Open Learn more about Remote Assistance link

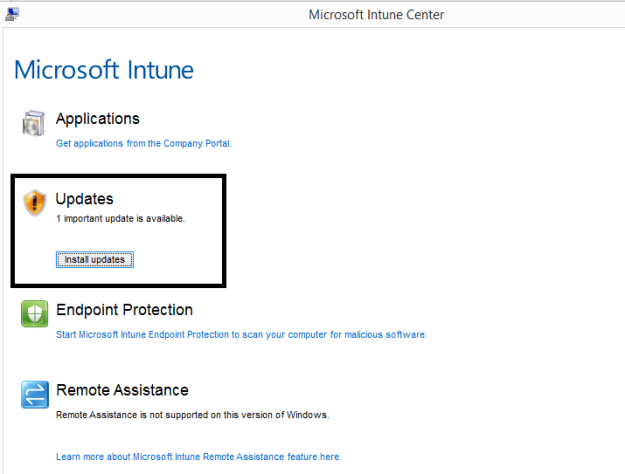click(199, 457)
